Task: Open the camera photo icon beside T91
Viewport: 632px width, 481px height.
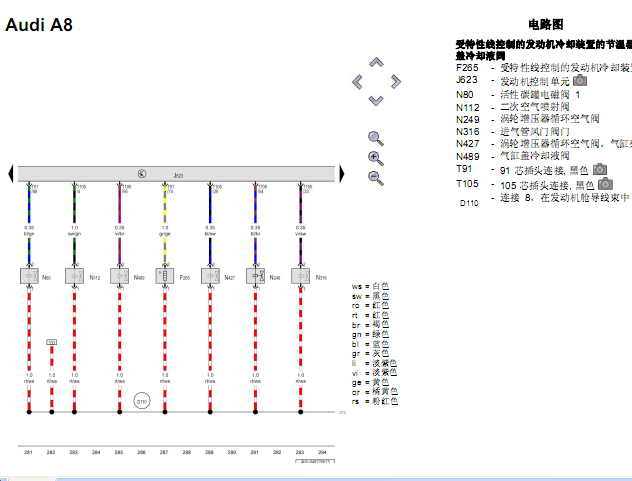Action: pos(600,169)
